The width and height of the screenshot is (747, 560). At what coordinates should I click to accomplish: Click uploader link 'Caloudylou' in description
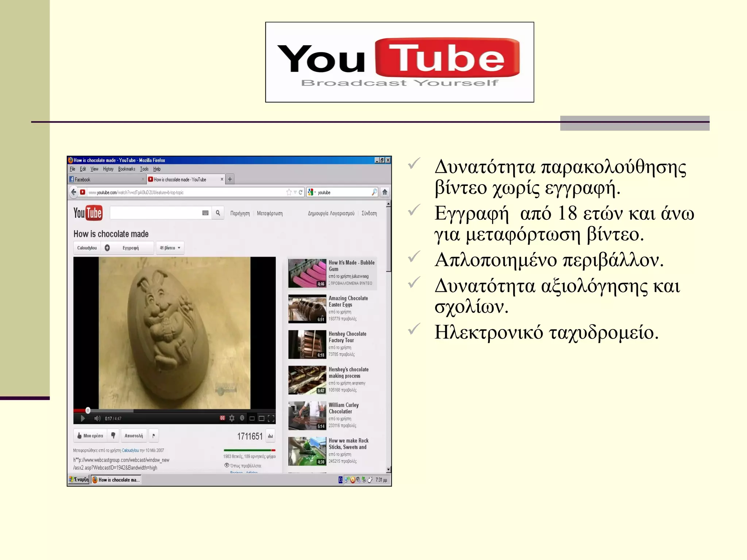pyautogui.click(x=130, y=451)
